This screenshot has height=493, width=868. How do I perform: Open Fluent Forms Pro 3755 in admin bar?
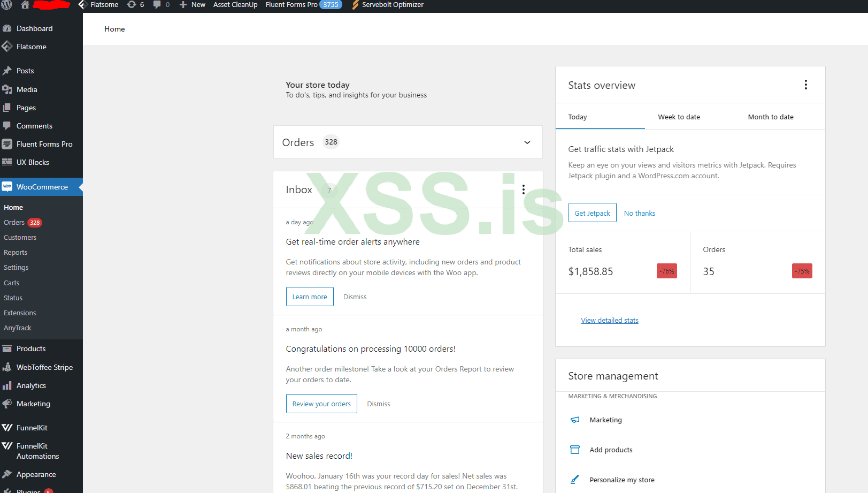tap(304, 5)
